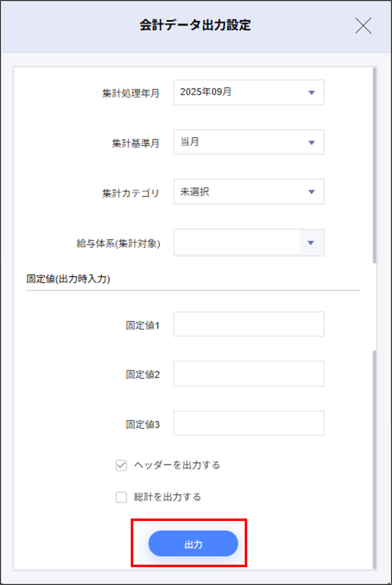Open the 給与体系(集計対象) dropdown arrow
Viewport: 392px width, 585px height.
311,243
